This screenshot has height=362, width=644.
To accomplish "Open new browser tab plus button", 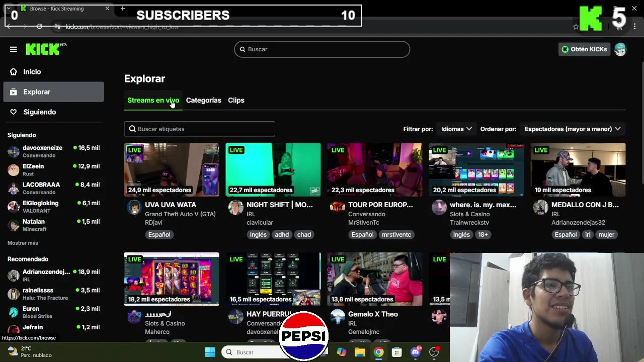I will click(x=122, y=9).
